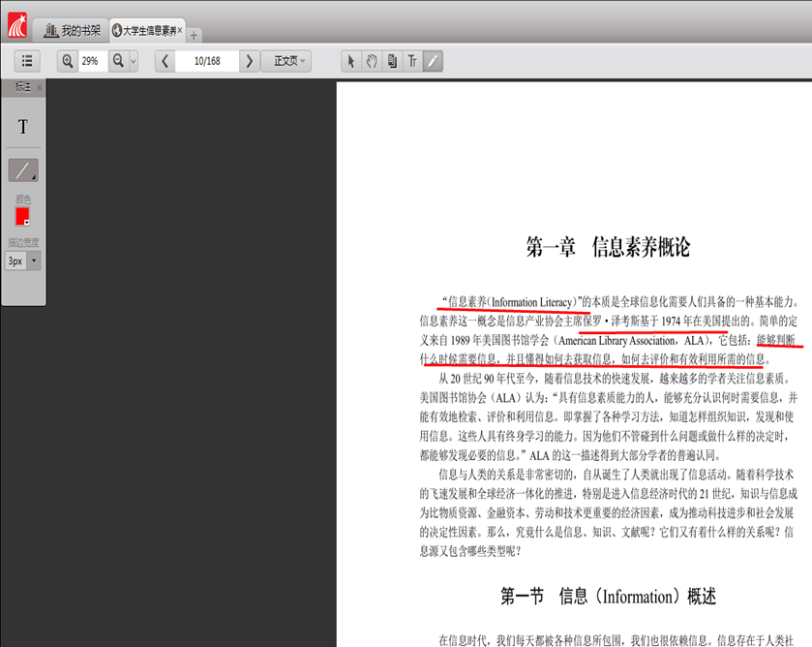Click the underlined text Information Literacy
Image resolution: width=812 pixels, height=647 pixels.
531,302
